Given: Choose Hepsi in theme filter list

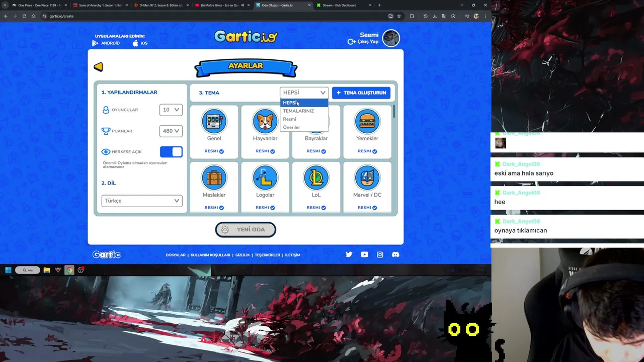Looking at the screenshot, I should click(304, 103).
